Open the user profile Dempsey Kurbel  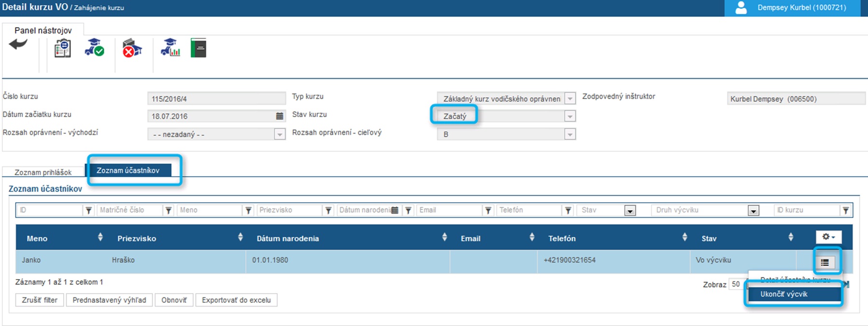pos(792,8)
